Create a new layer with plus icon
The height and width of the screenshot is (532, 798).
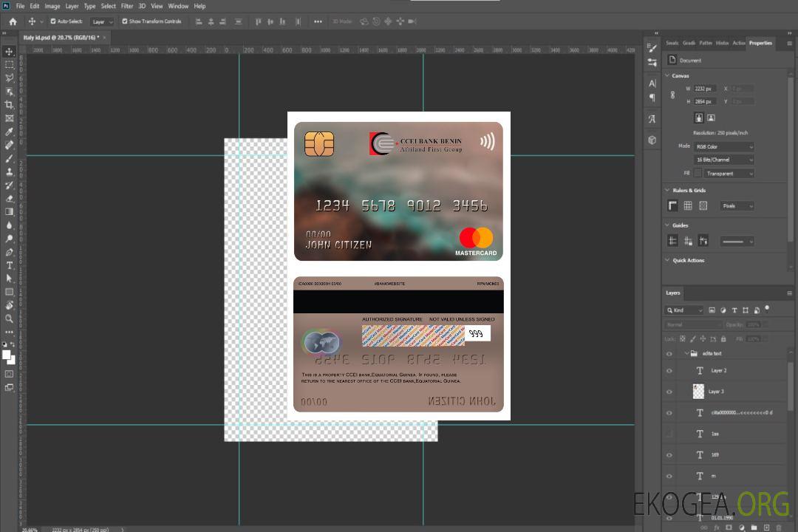[766, 528]
